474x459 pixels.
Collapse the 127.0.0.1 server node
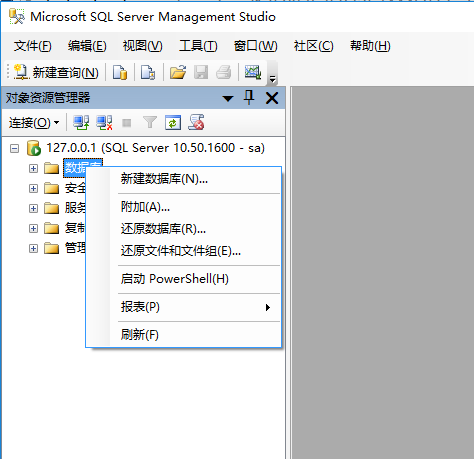14,148
